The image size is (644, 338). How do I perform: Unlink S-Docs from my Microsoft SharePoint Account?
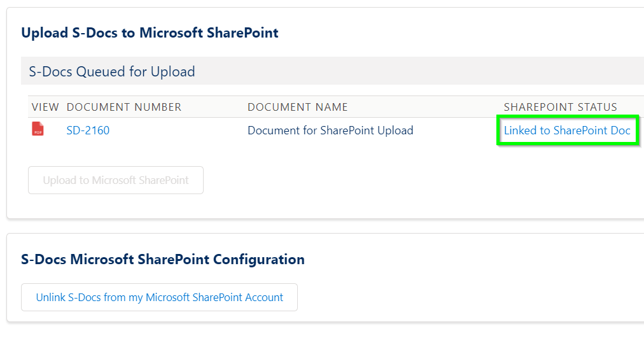click(159, 297)
